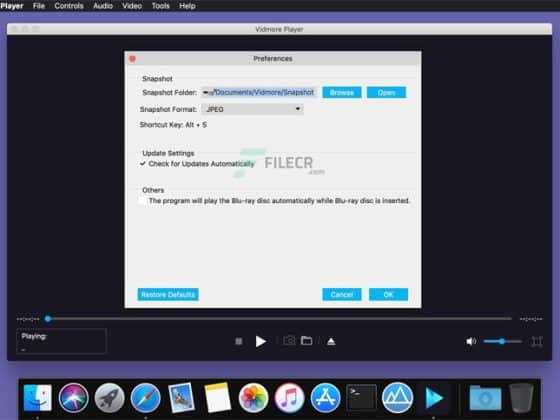Enable automatic Blu-ray disc play checkbox
The image size is (560, 420).
click(x=142, y=201)
